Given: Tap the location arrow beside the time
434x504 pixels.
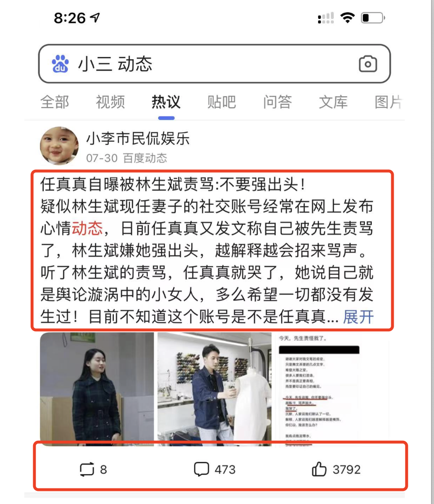Looking at the screenshot, I should tap(95, 18).
